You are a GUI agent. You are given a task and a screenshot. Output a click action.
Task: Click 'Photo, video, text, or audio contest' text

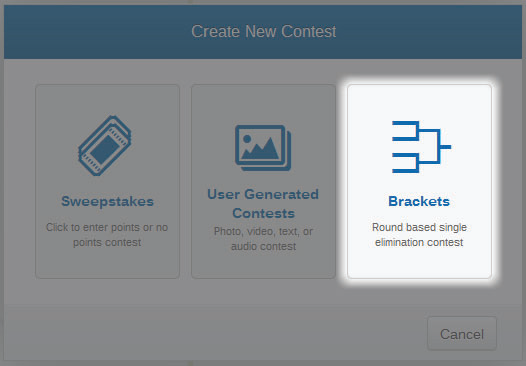(263, 239)
